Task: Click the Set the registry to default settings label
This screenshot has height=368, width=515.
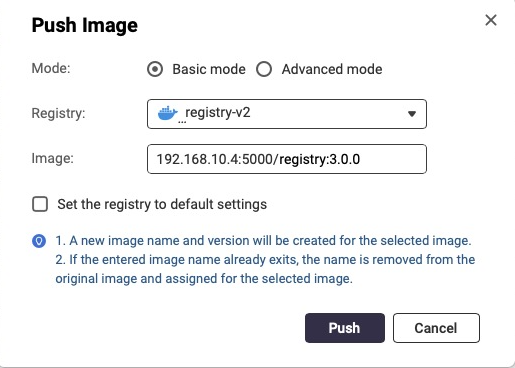Action: [x=162, y=204]
